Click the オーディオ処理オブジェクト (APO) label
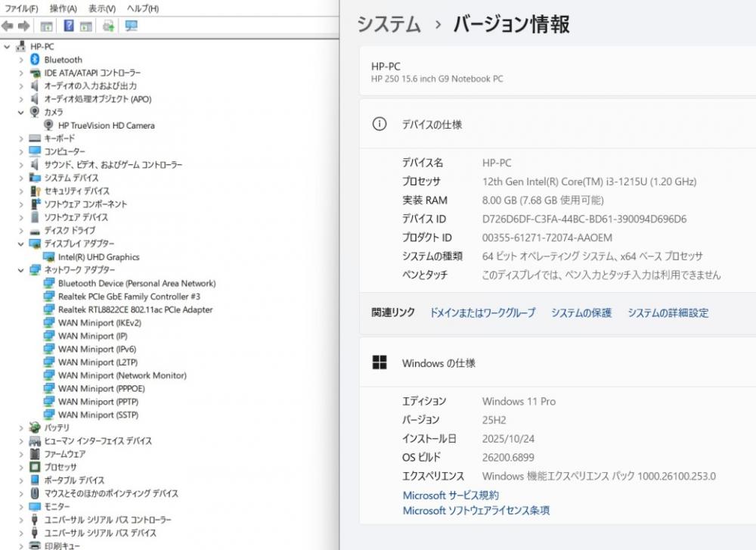756x550 pixels. (98, 99)
